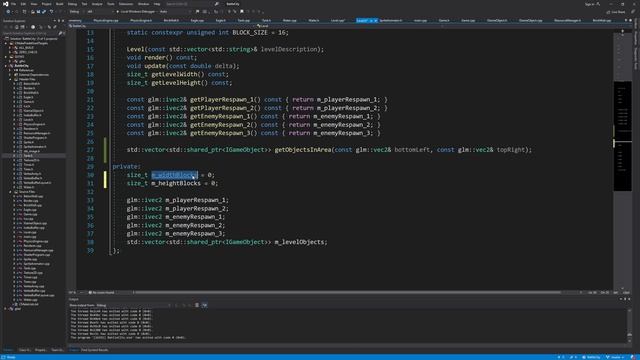Switch to the PhysicsEngine.cpp tab
Screen dimensions: 640x360
coord(106,20)
